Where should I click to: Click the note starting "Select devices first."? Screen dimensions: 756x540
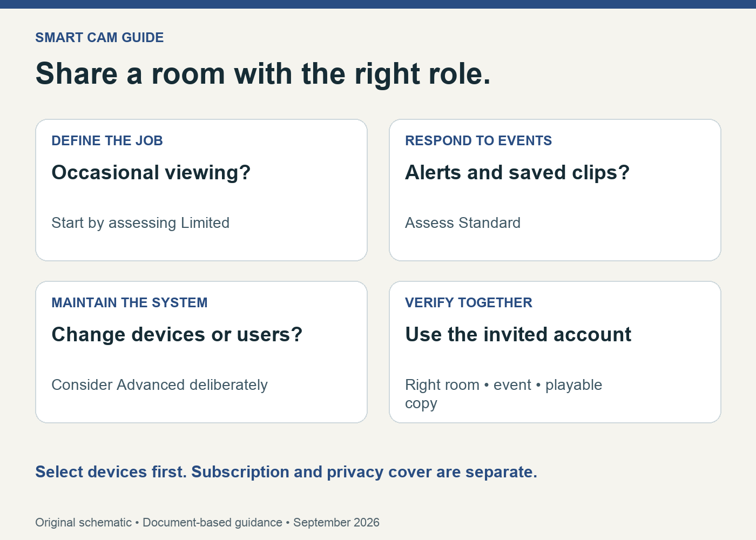286,472
